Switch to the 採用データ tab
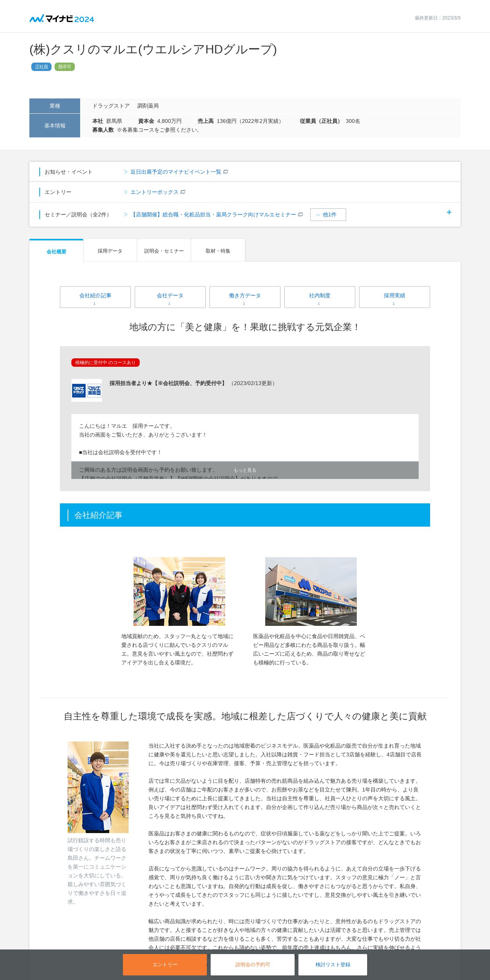 point(110,251)
